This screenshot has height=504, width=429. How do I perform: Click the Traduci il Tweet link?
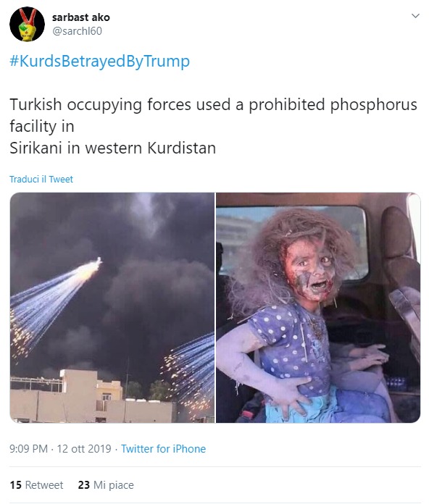pyautogui.click(x=41, y=179)
